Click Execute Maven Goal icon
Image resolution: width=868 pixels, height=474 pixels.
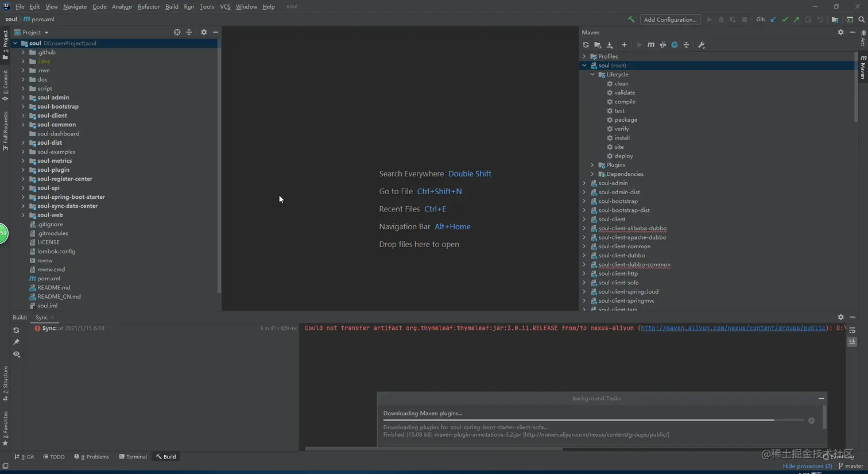650,45
